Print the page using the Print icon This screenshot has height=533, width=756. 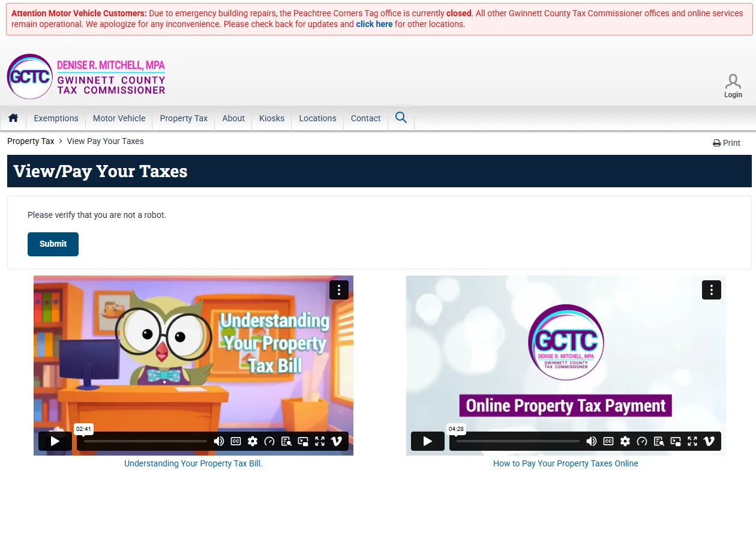[727, 143]
